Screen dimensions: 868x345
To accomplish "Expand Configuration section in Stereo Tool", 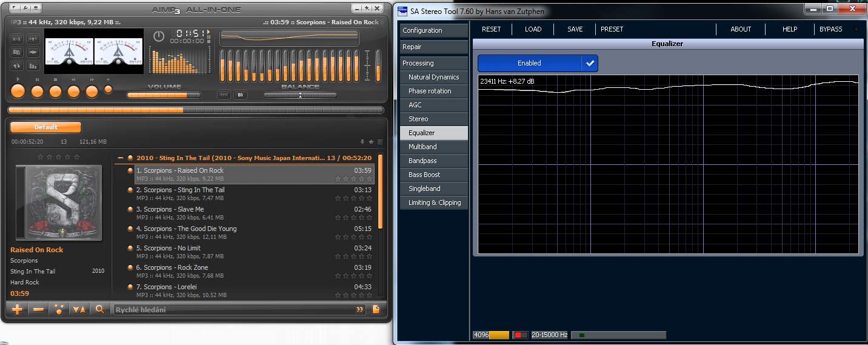I will point(434,30).
